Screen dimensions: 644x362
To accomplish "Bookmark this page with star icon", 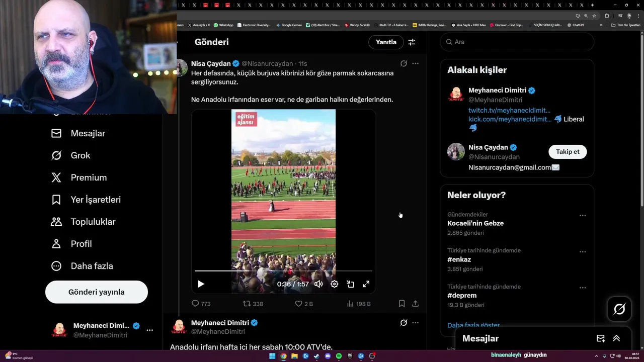I will [594, 16].
